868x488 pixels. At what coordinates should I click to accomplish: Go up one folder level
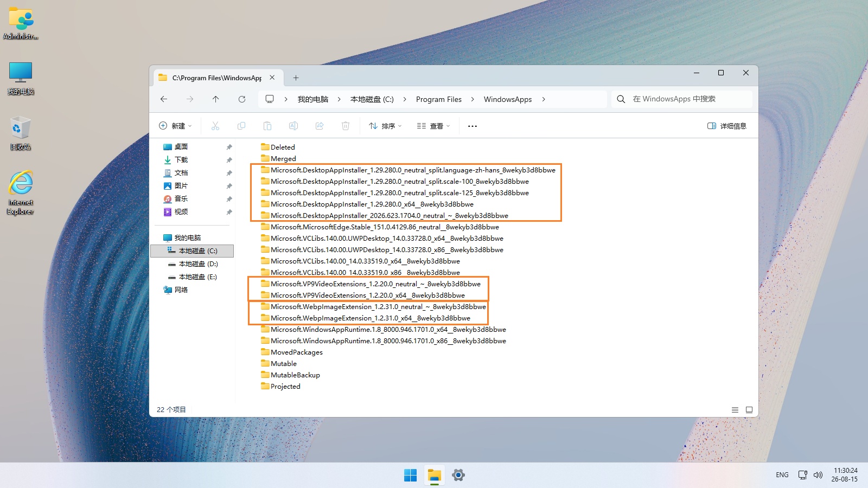(x=216, y=99)
